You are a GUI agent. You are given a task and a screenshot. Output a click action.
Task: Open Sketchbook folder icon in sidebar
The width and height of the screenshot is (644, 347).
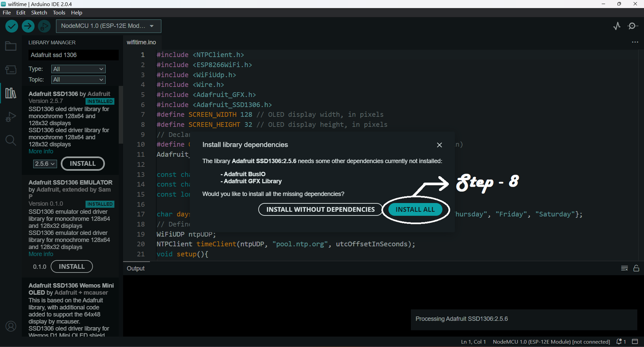click(11, 46)
